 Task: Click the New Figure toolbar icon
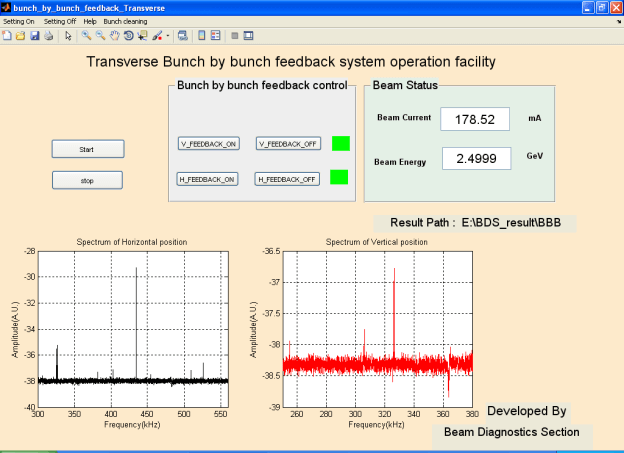click(7, 36)
